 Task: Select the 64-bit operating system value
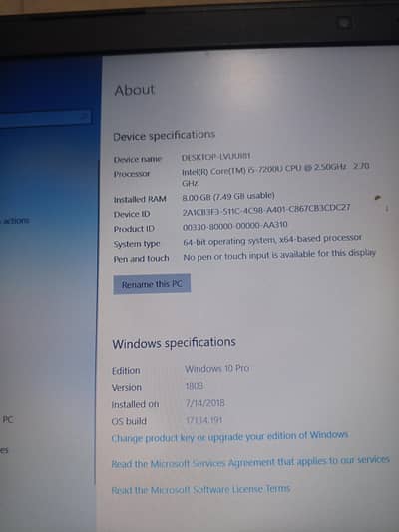[x=272, y=239]
